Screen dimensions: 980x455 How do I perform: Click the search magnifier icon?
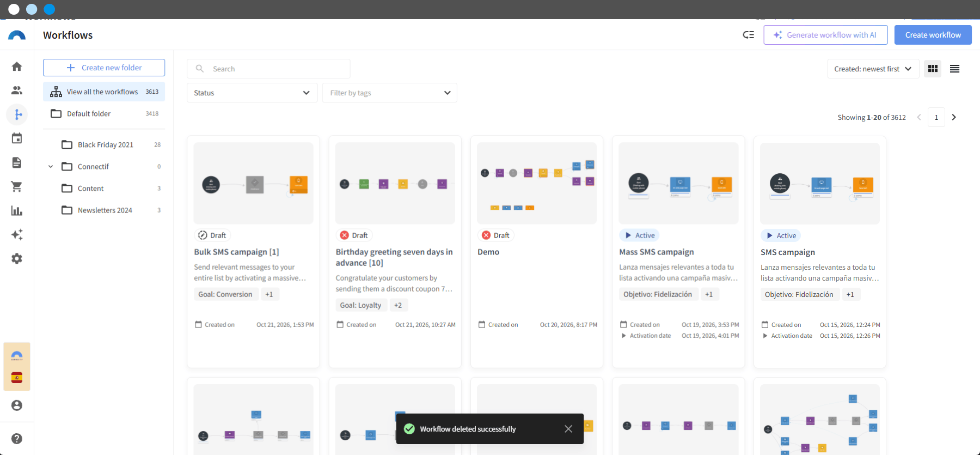pyautogui.click(x=200, y=69)
